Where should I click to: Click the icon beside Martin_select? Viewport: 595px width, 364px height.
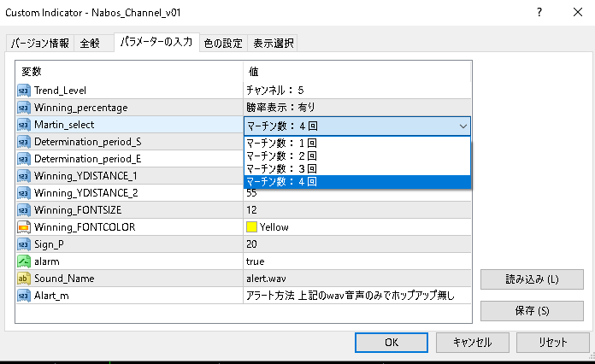(x=24, y=125)
